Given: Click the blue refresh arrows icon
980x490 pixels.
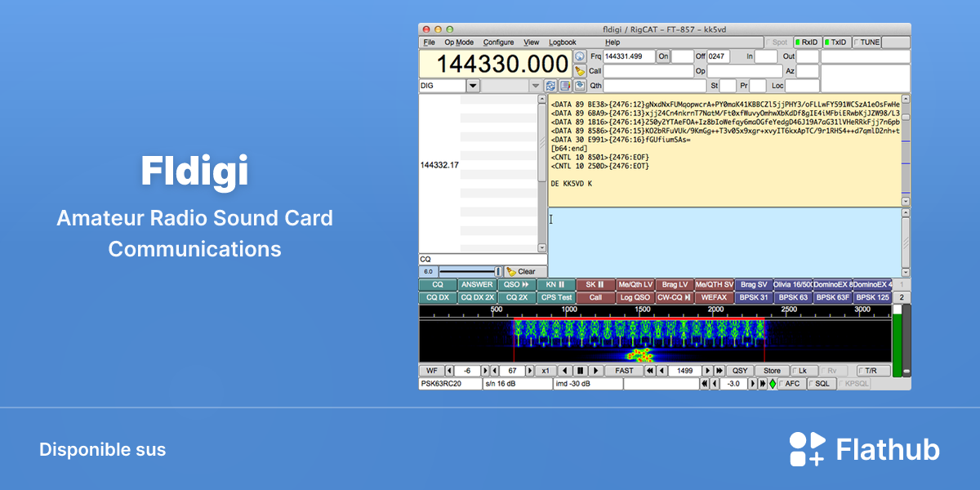Looking at the screenshot, I should click(x=551, y=86).
